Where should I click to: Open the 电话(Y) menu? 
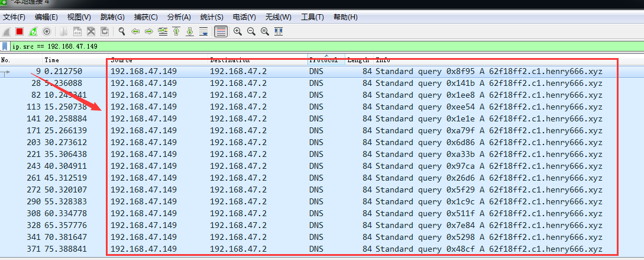(244, 17)
